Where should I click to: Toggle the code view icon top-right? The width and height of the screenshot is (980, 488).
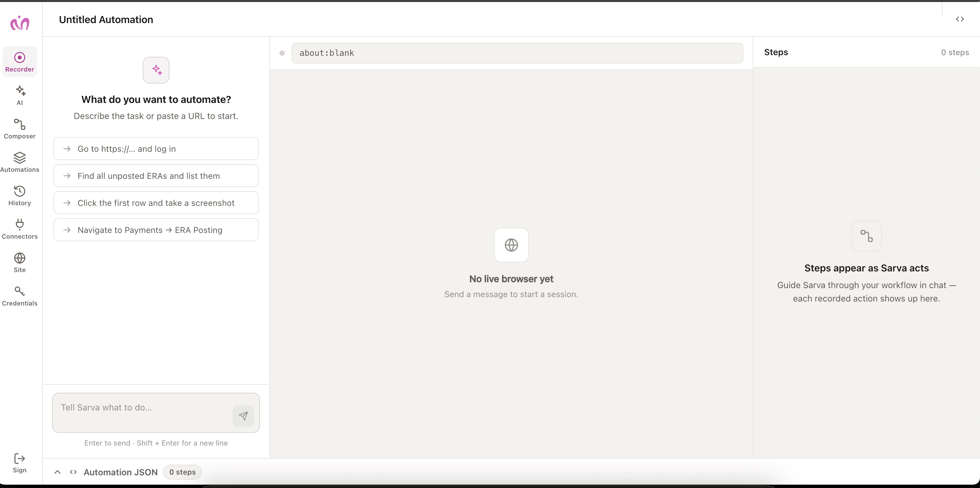click(x=960, y=19)
